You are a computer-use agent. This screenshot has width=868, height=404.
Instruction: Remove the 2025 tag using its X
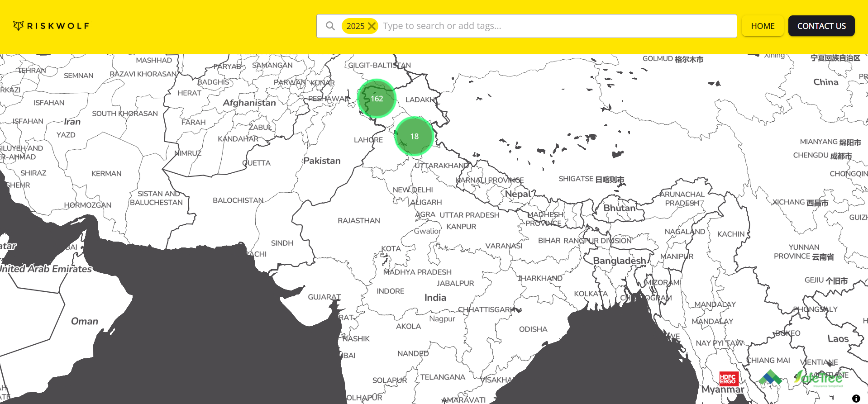pyautogui.click(x=372, y=26)
